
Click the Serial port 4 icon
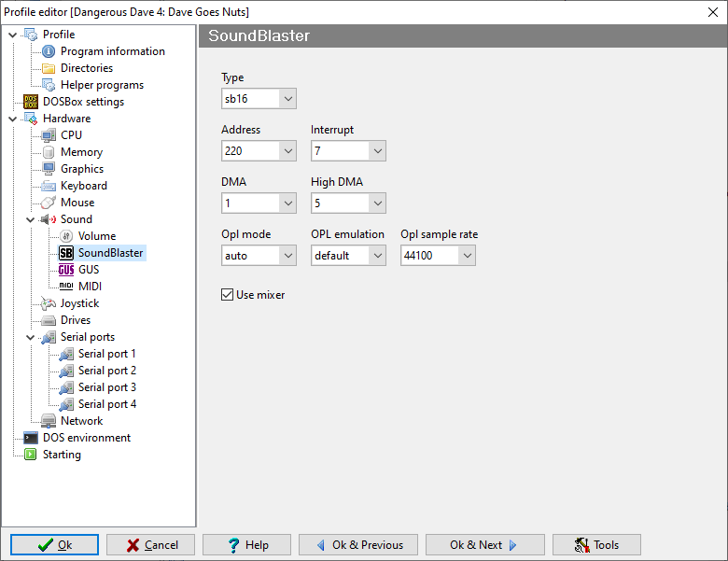click(x=66, y=404)
